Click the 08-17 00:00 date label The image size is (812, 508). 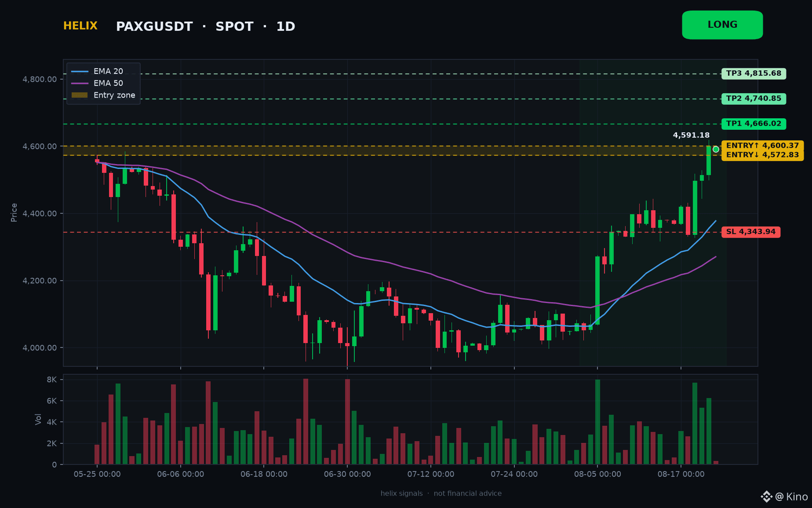coord(681,474)
